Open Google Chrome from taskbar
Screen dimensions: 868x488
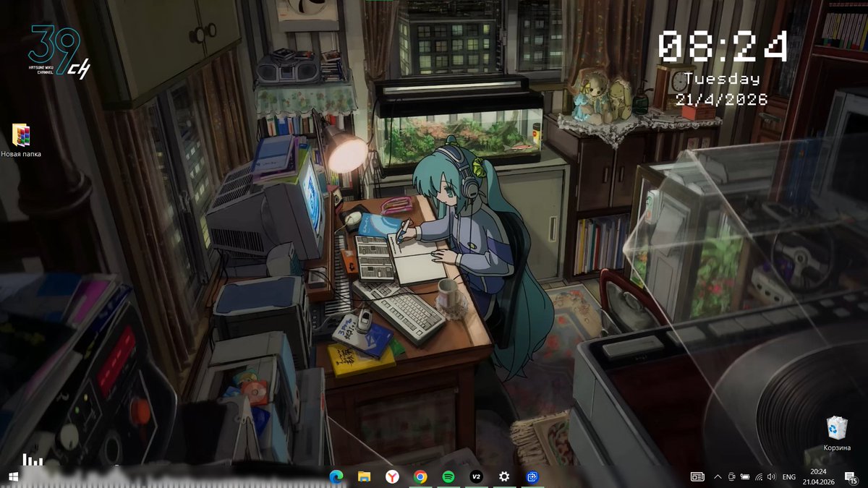pos(420,477)
